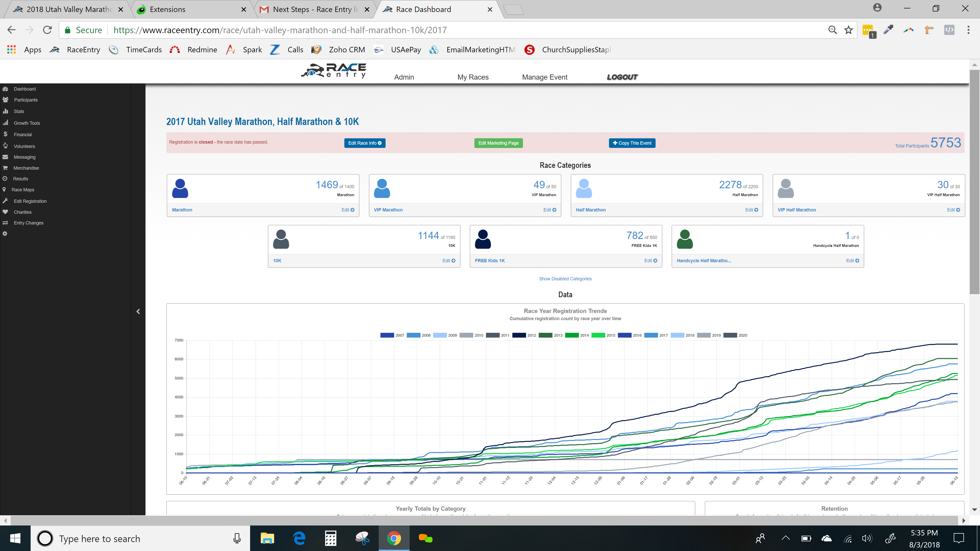Open Chrome's three-dot browser menu

[969, 30]
